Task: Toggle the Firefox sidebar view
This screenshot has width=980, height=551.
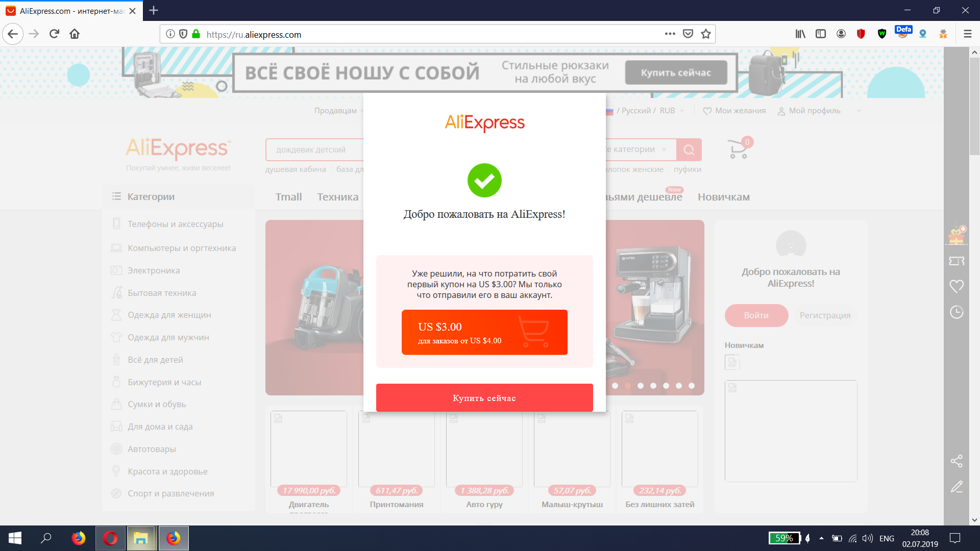Action: (821, 34)
